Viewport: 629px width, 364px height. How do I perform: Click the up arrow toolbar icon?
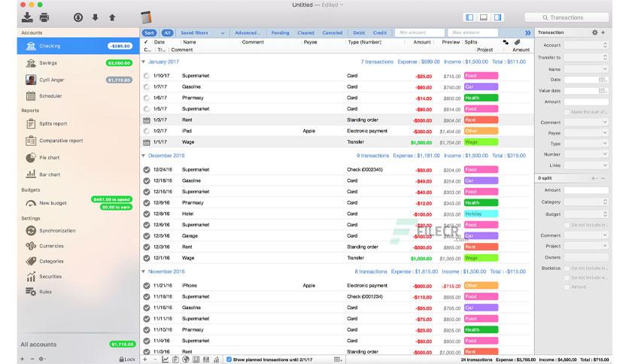112,17
